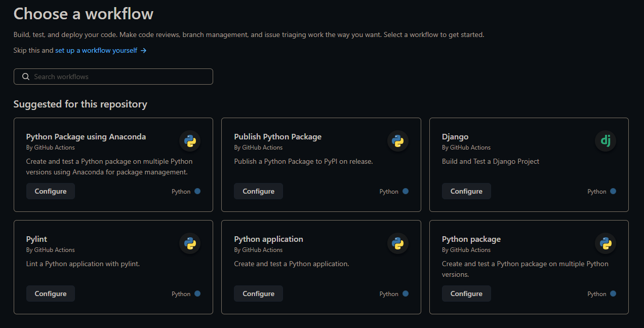Click the 'Python application' card title
Screen dimensions: 644x328
(268, 239)
